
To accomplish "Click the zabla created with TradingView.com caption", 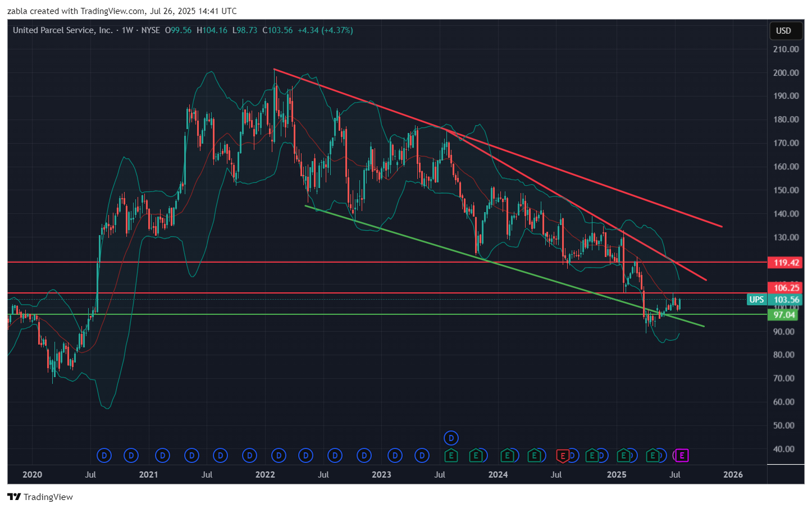I will (x=122, y=11).
